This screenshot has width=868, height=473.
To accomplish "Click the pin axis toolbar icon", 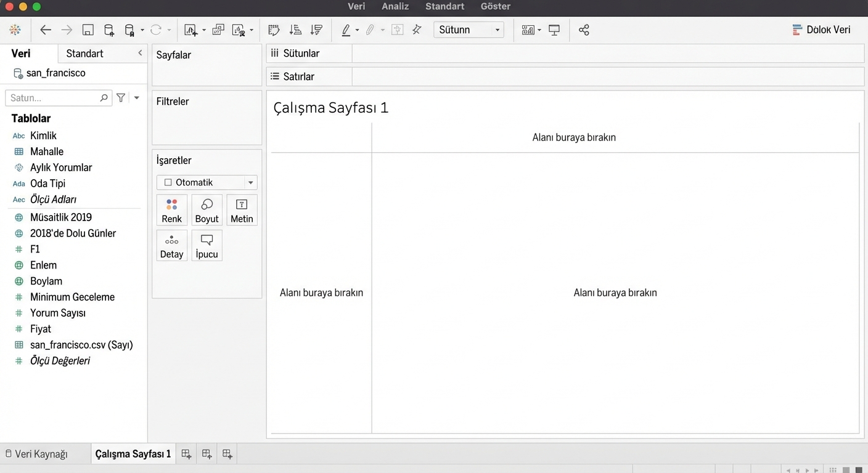I will [417, 30].
